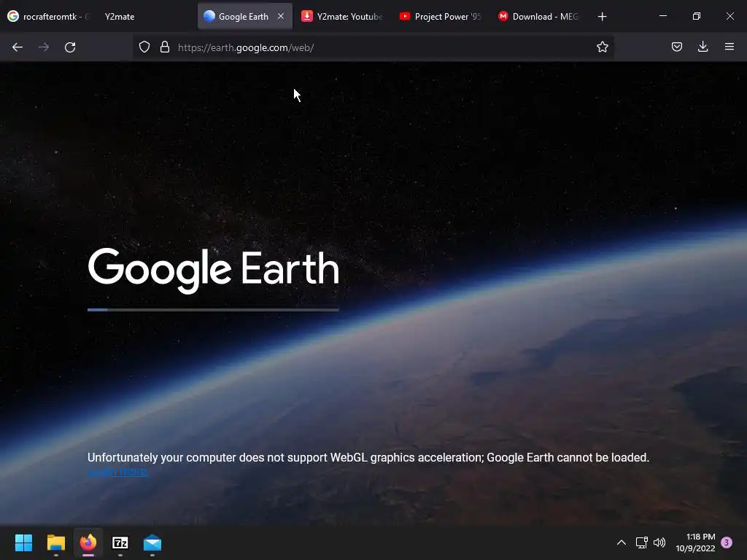Image resolution: width=747 pixels, height=560 pixels.
Task: Click the Firefox taskbar icon
Action: (88, 542)
